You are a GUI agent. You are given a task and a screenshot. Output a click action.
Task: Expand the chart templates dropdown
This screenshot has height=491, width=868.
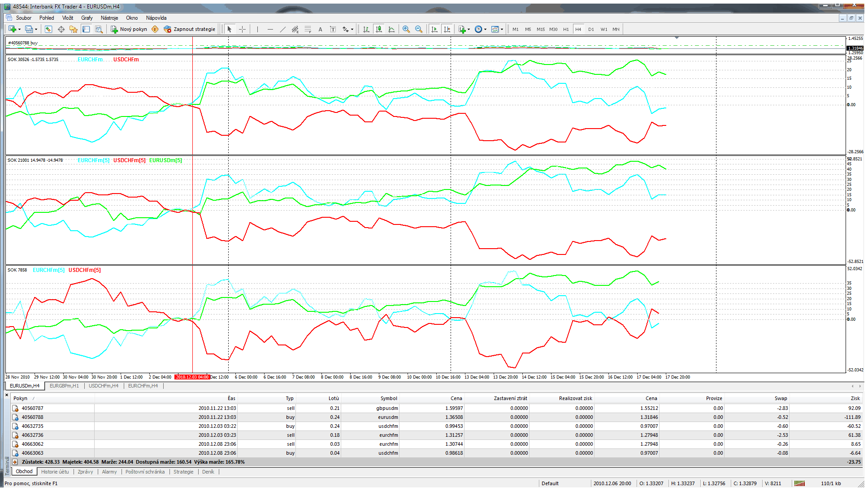497,29
